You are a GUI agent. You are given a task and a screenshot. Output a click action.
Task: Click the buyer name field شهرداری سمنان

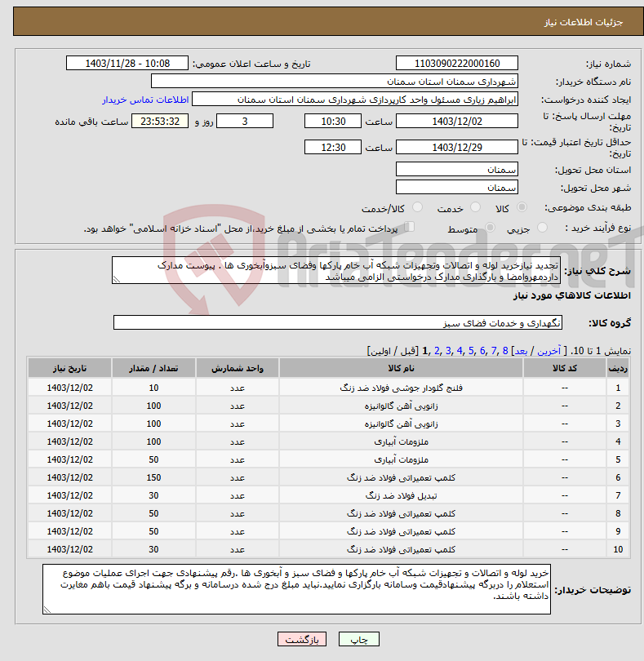(x=335, y=82)
